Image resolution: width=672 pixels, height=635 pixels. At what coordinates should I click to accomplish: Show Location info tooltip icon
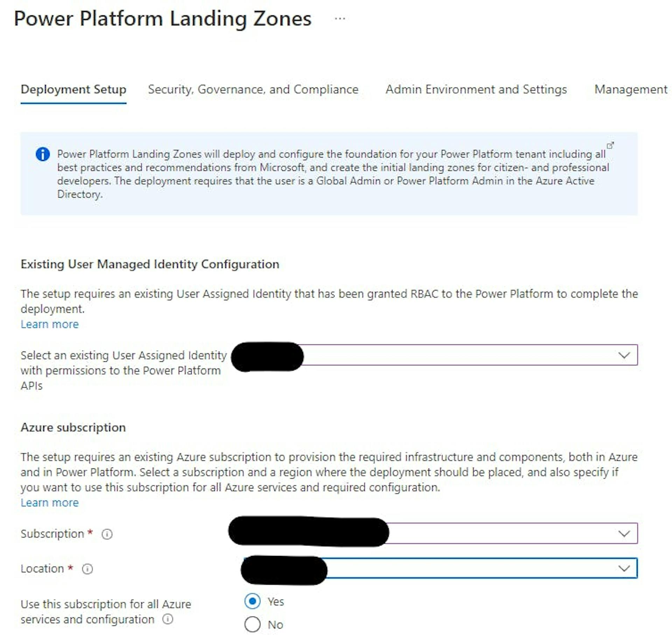[87, 569]
